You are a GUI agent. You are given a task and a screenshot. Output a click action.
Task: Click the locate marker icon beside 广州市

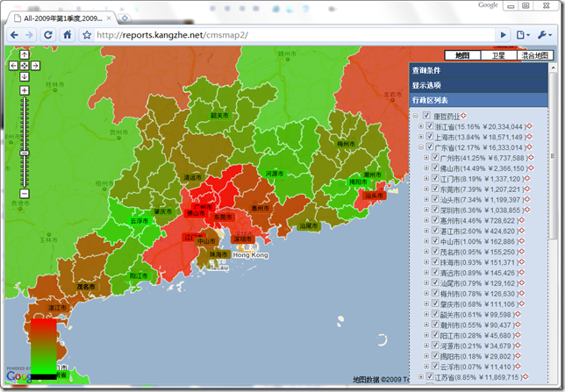click(x=530, y=158)
